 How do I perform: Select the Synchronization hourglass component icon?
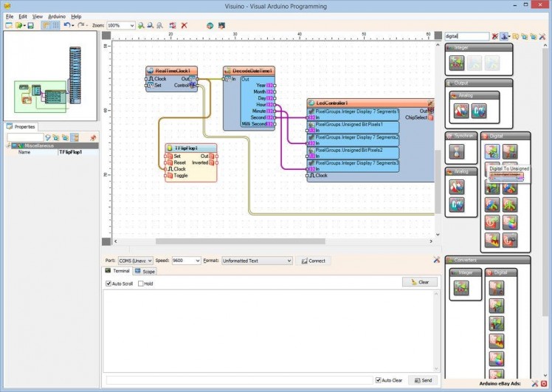point(457,151)
